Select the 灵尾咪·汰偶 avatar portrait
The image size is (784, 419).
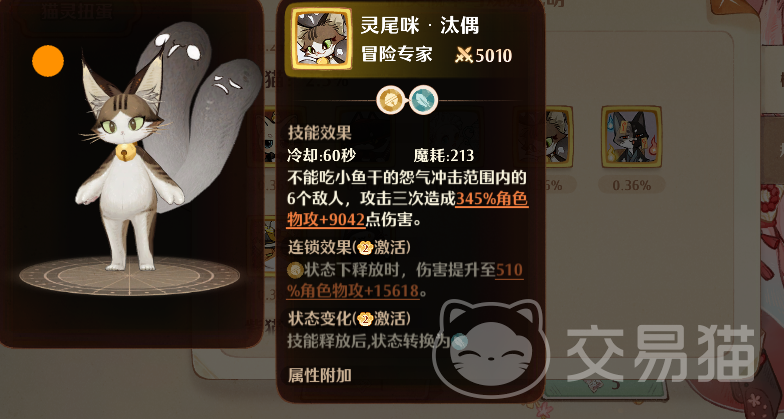[322, 38]
